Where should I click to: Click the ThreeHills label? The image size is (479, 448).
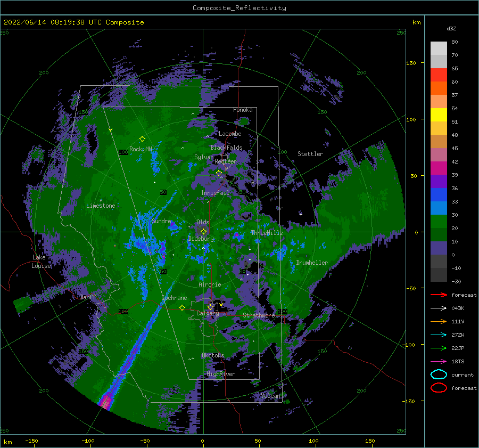pos(267,233)
